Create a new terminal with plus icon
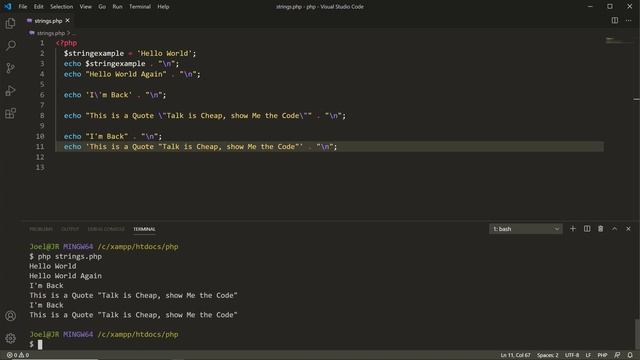 (573, 229)
